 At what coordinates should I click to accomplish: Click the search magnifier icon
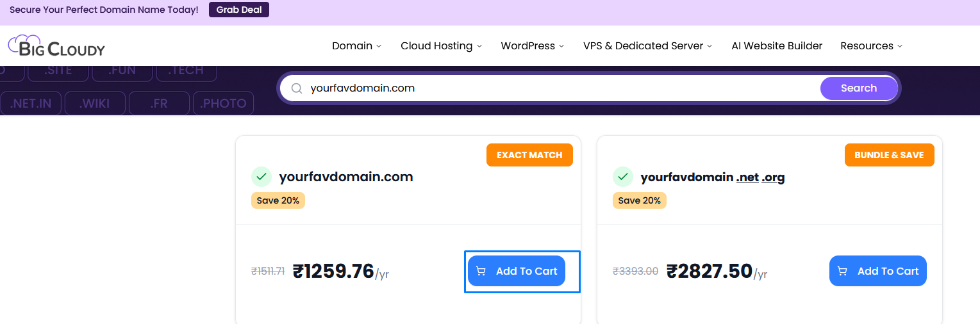[297, 88]
